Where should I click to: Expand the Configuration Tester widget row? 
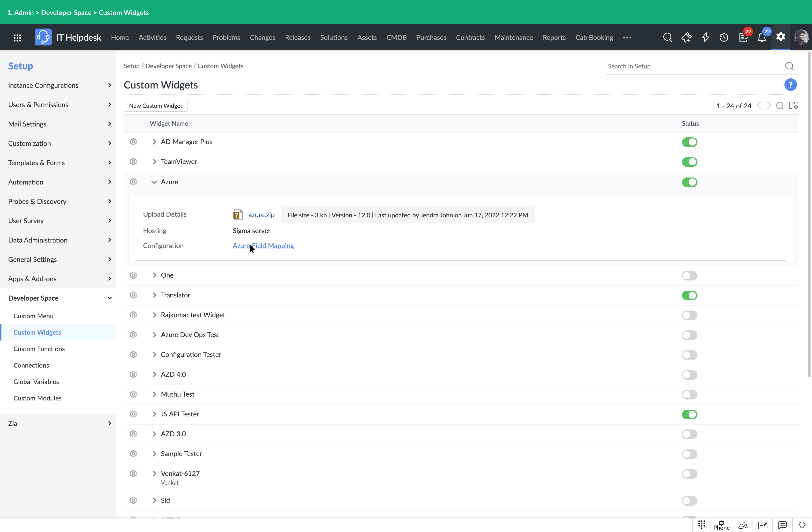coord(154,355)
